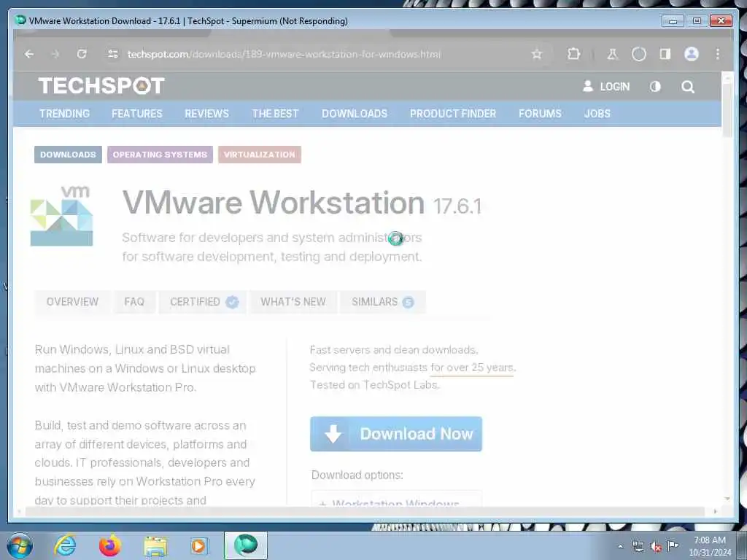Switch to the SIMILARS tab
Image resolution: width=747 pixels, height=560 pixels.
tap(382, 302)
